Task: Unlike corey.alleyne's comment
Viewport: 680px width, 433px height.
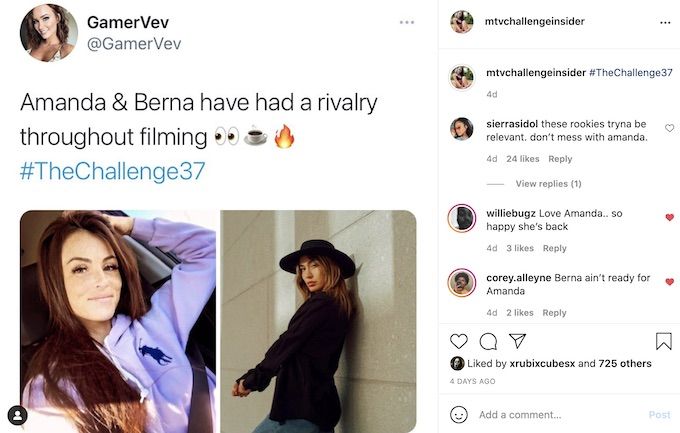Action: click(x=670, y=282)
